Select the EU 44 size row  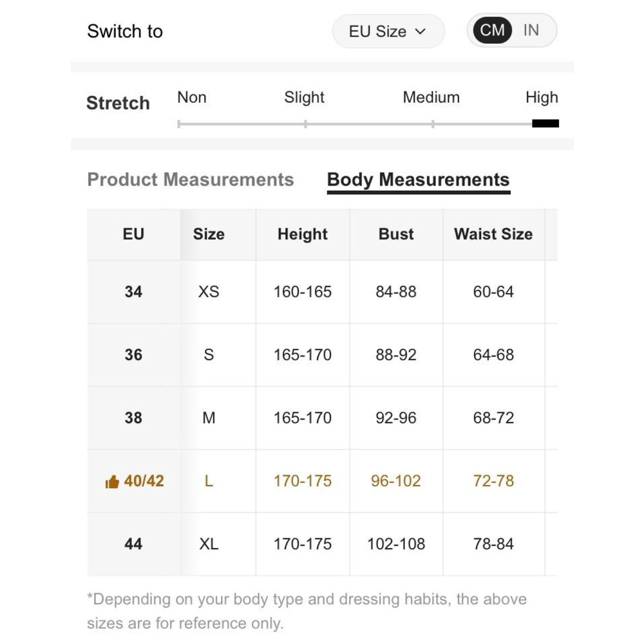coord(133,544)
